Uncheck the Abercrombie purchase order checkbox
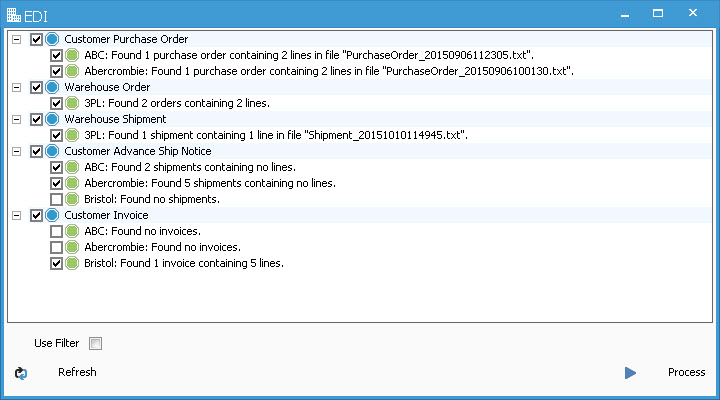The height and width of the screenshot is (400, 720). coord(56,72)
